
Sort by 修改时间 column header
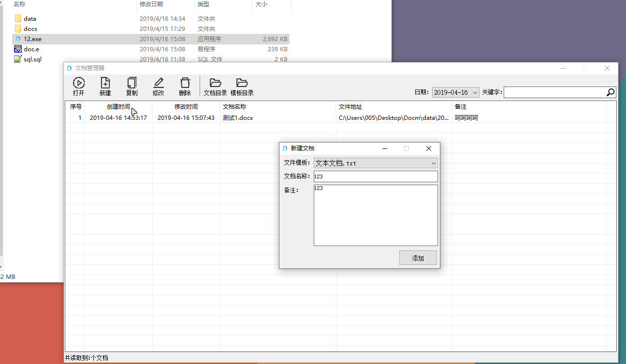186,107
